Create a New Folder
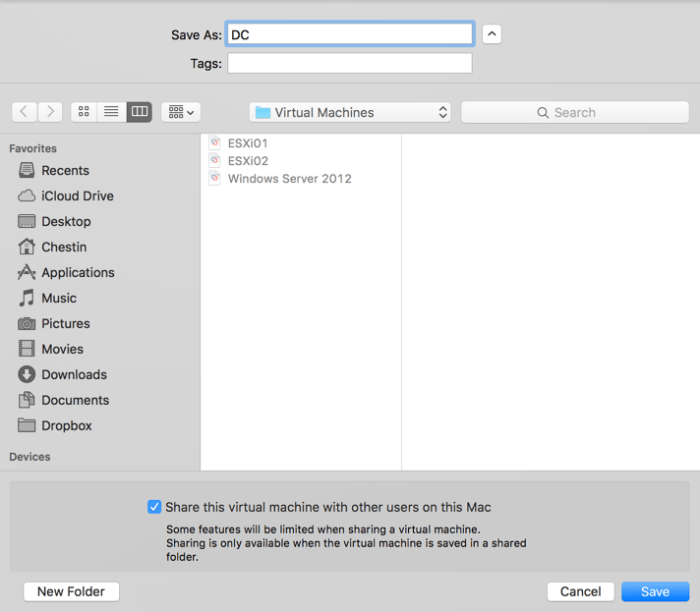The width and height of the screenshot is (700, 612). pyautogui.click(x=71, y=591)
